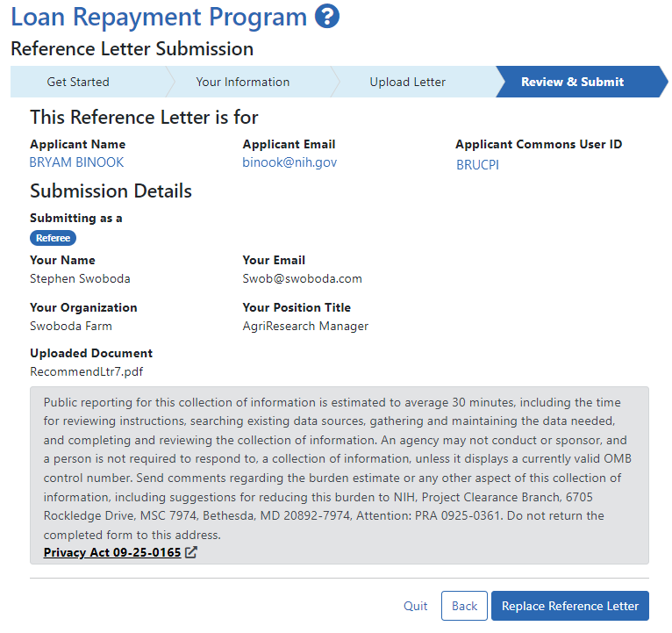672x633 pixels.
Task: Click the Applicant Name label
Action: click(x=77, y=144)
